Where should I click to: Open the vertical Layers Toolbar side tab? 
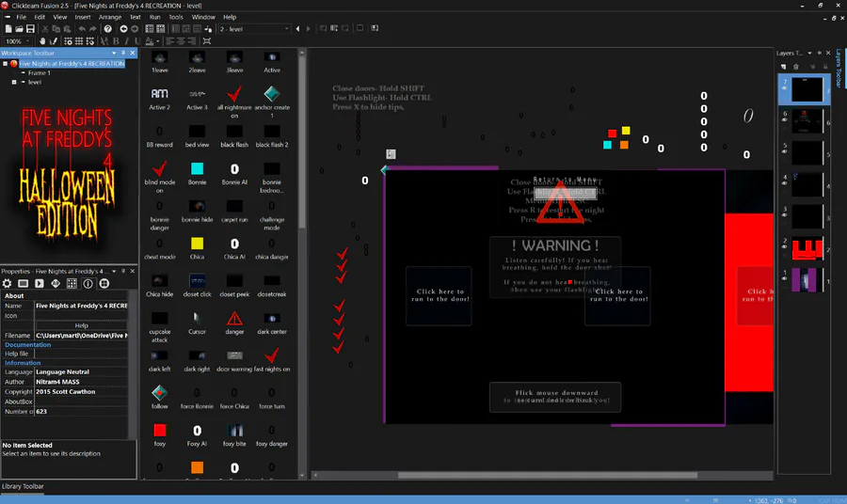pos(839,69)
